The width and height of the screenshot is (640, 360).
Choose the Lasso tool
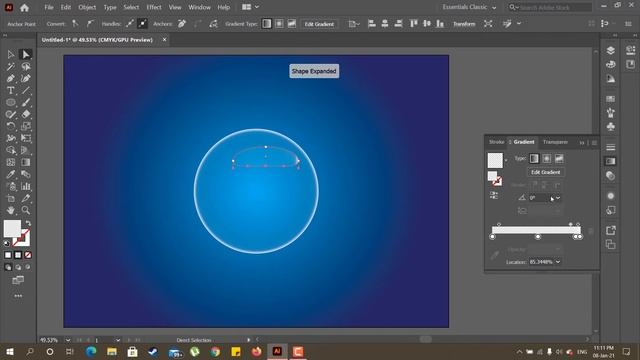click(26, 66)
